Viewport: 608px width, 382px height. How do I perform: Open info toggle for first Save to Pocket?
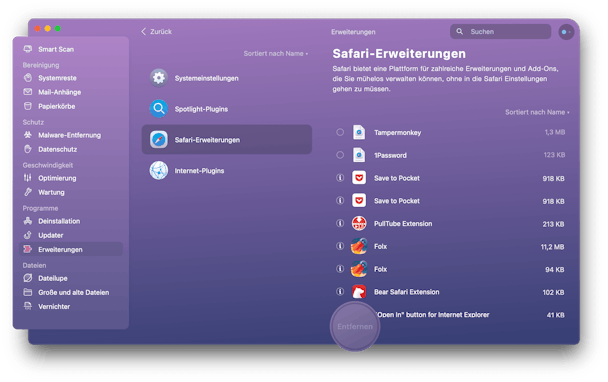(x=340, y=178)
